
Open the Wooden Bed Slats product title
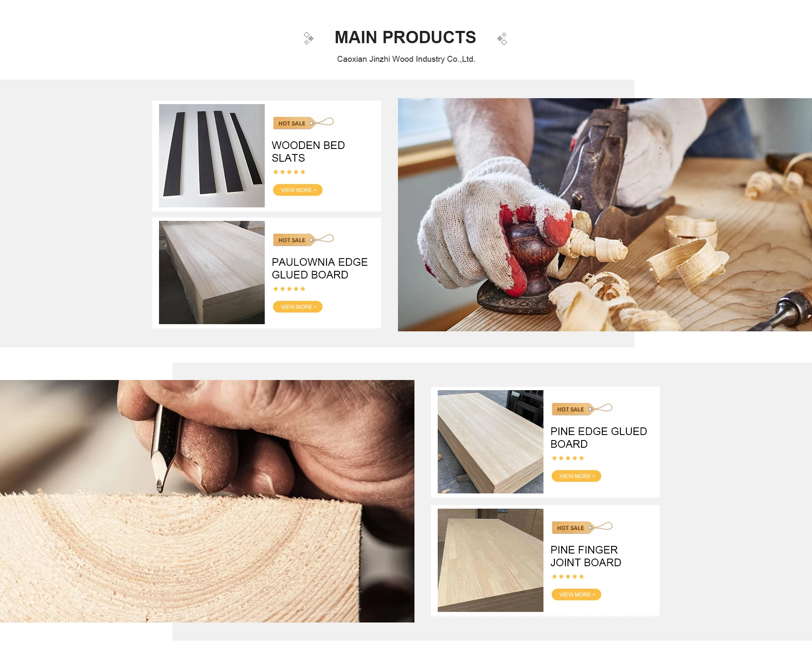(308, 151)
